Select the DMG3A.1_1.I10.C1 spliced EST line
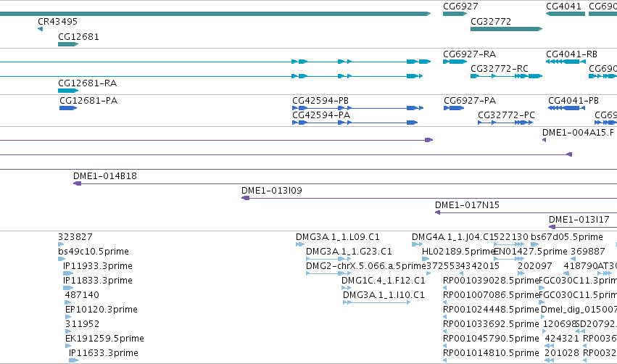 click(x=376, y=302)
